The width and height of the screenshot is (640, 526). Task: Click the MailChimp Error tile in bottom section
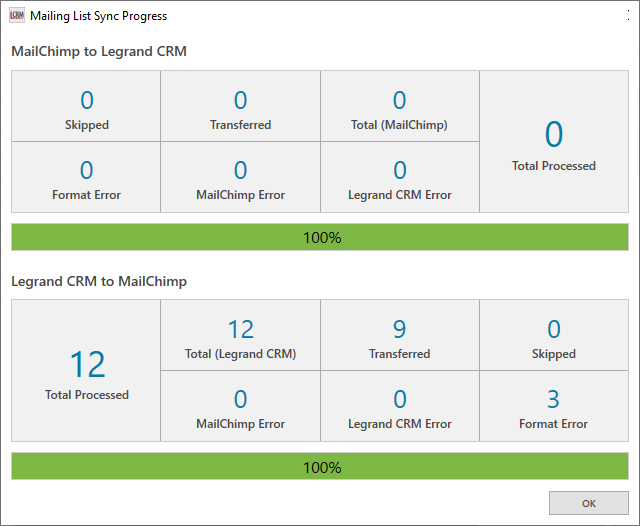click(x=240, y=406)
